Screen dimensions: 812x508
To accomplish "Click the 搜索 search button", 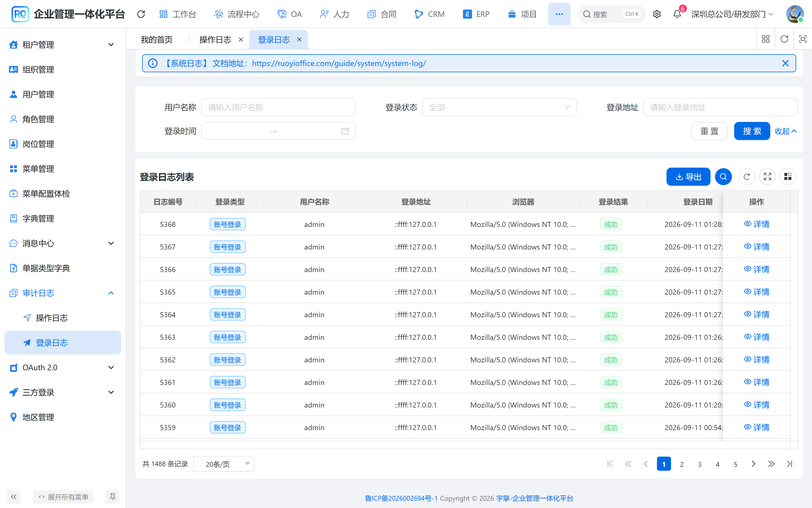I will (752, 131).
